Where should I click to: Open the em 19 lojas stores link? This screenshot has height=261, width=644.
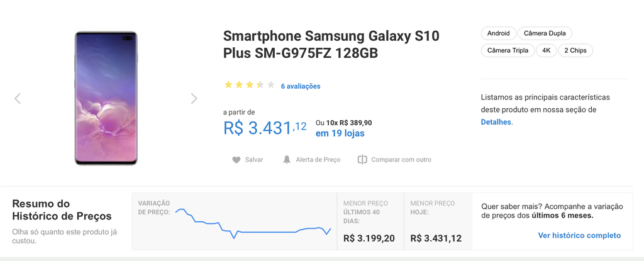point(340,133)
